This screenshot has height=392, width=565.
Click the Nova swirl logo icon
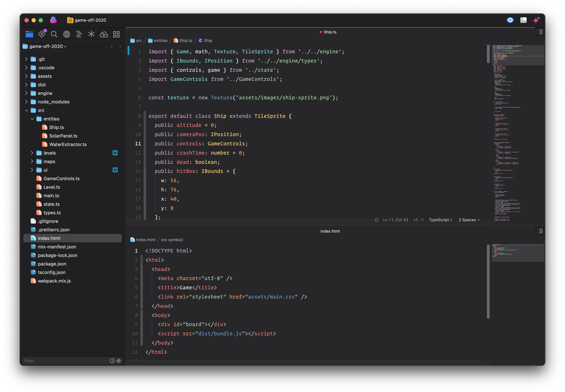[53, 20]
